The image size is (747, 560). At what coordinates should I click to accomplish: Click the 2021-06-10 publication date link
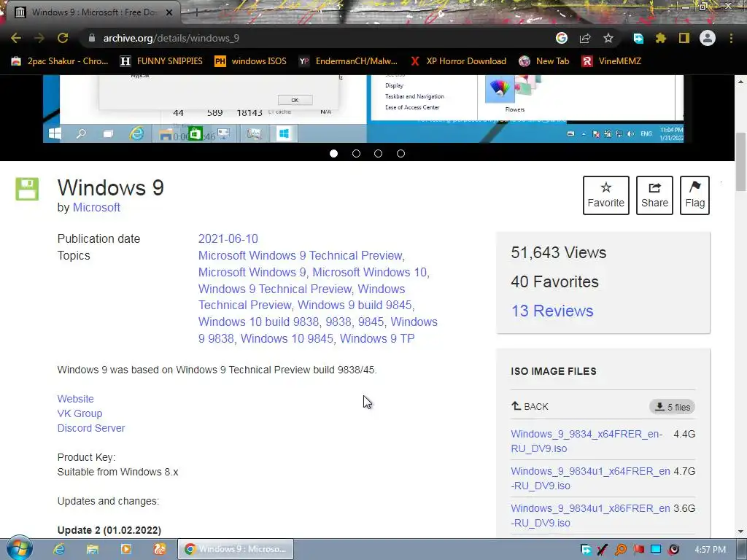(x=228, y=238)
